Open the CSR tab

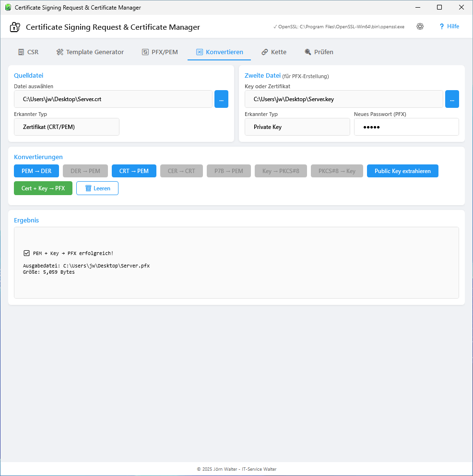coord(28,51)
